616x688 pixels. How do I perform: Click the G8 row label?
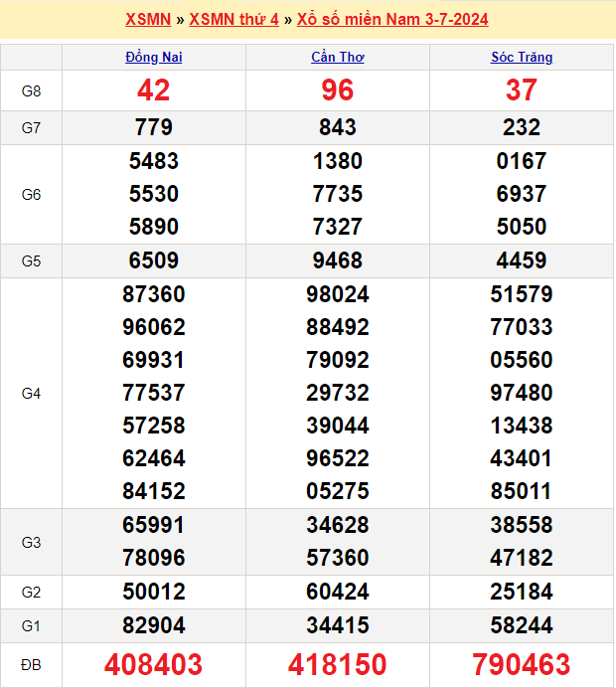[31, 91]
